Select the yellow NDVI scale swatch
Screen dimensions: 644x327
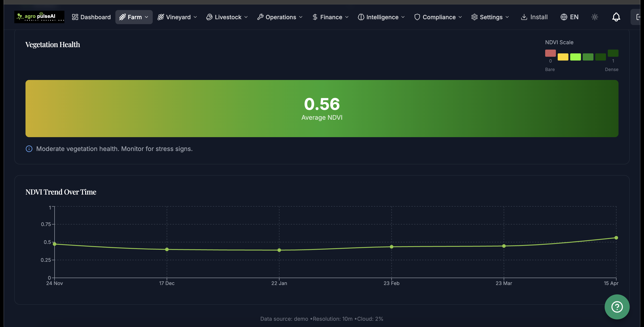(x=563, y=57)
